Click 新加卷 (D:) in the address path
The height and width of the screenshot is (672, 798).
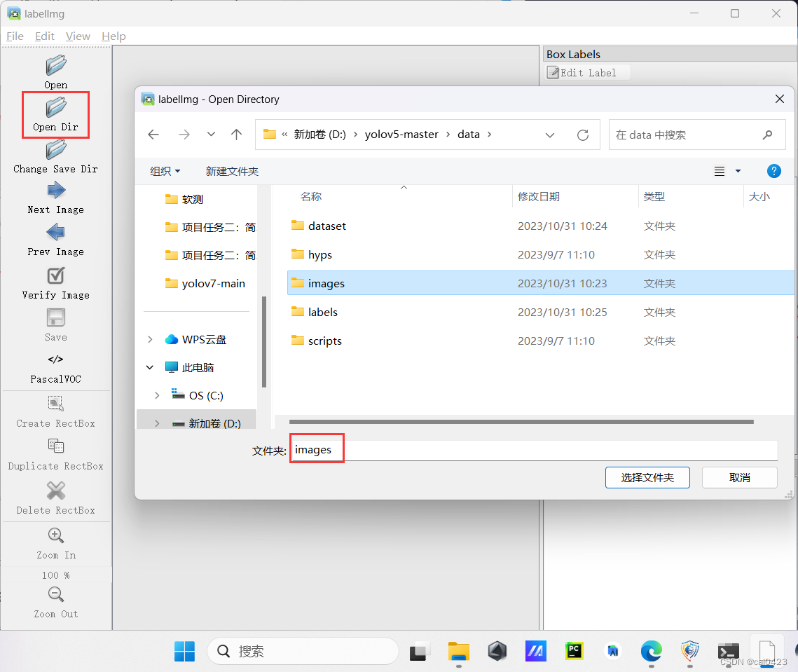point(319,135)
